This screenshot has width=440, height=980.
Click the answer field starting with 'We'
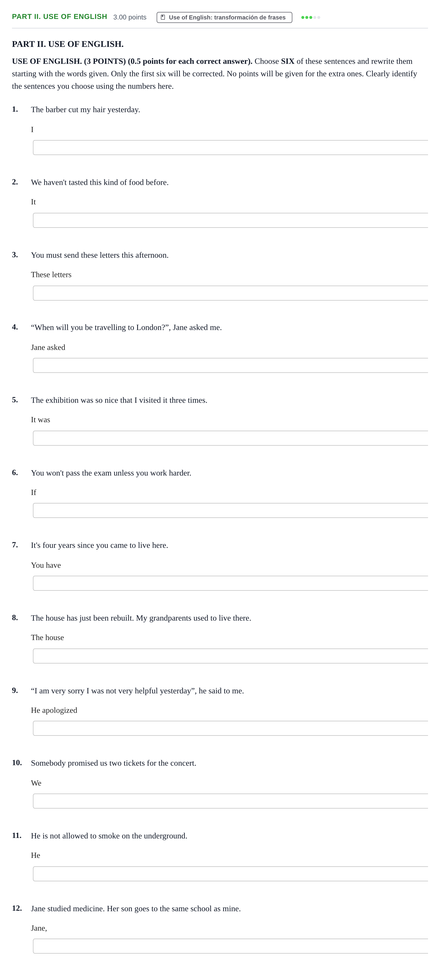tap(231, 801)
